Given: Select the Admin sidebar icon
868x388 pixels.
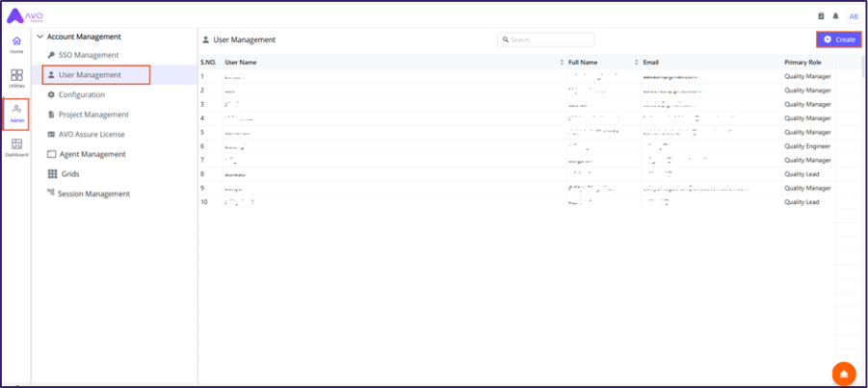Looking at the screenshot, I should click(16, 113).
